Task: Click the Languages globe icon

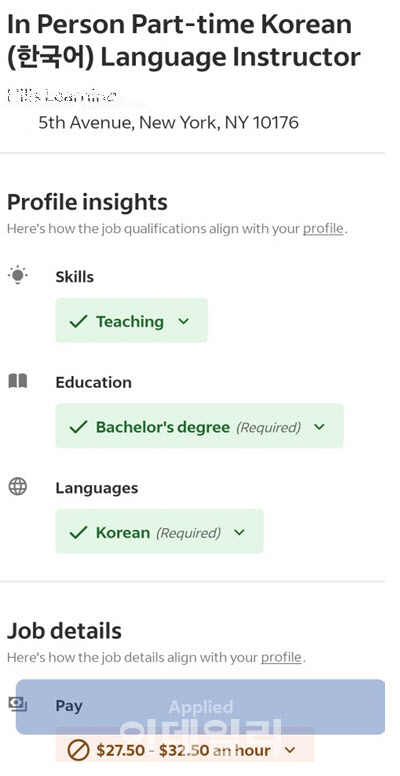Action: click(18, 487)
